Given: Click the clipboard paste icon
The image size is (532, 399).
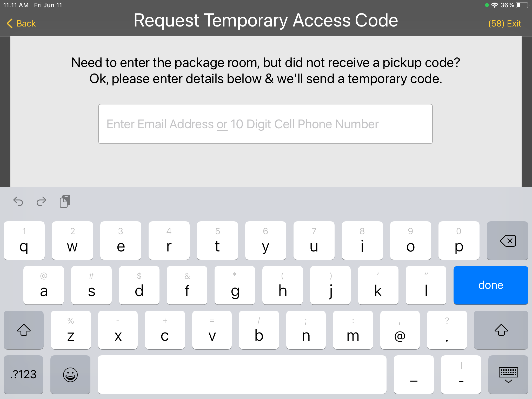Looking at the screenshot, I should pos(65,201).
